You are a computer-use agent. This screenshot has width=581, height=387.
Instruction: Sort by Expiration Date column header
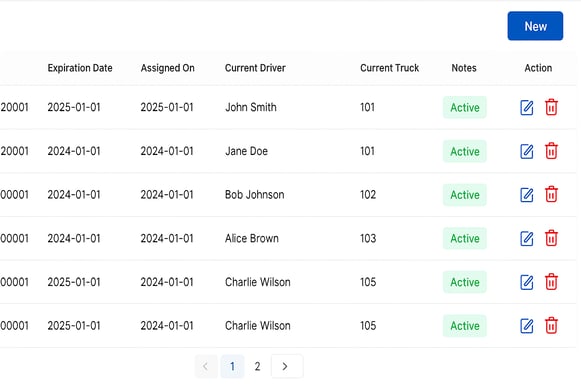[x=80, y=68]
